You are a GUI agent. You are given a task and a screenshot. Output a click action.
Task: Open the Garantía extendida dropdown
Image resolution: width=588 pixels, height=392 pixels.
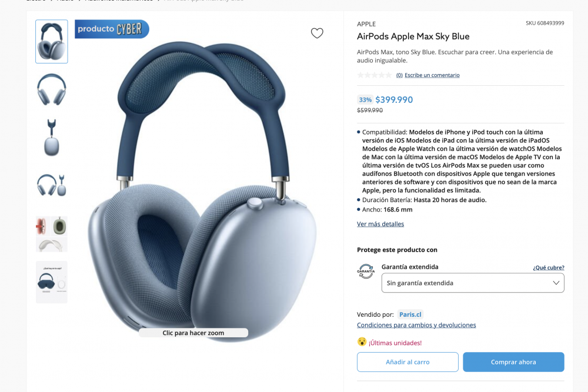[473, 283]
